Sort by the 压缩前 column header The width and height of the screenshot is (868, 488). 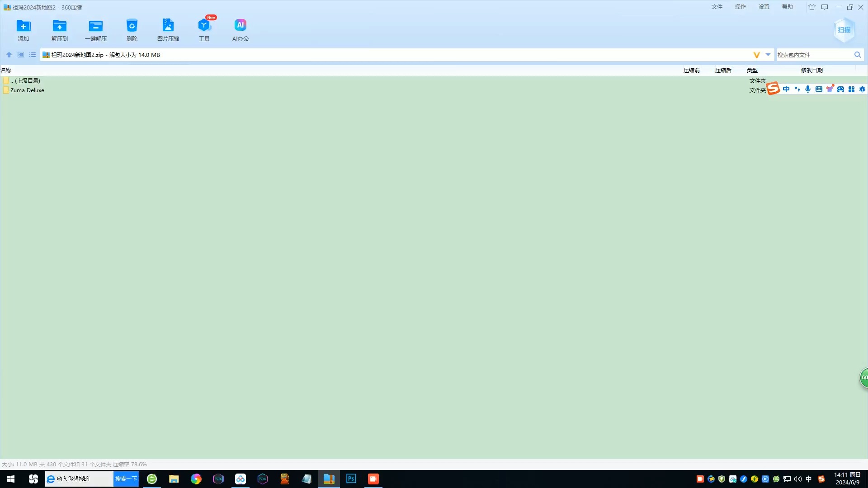coord(692,70)
